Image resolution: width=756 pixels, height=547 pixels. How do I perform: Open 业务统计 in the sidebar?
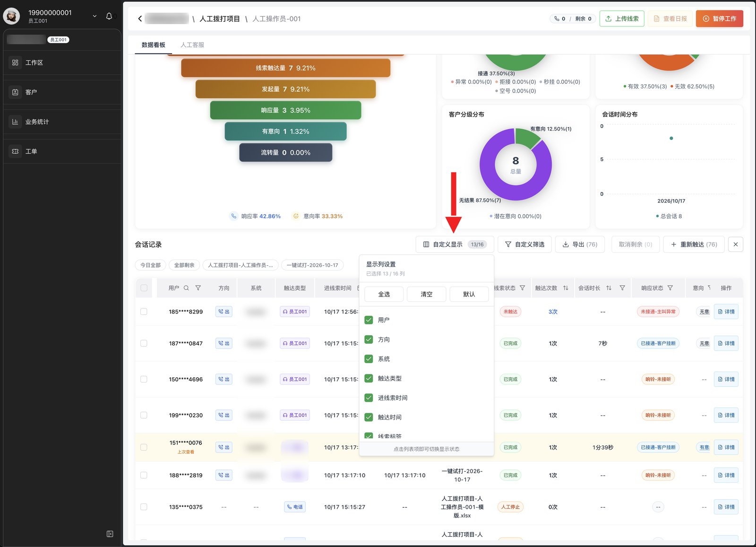click(x=62, y=122)
